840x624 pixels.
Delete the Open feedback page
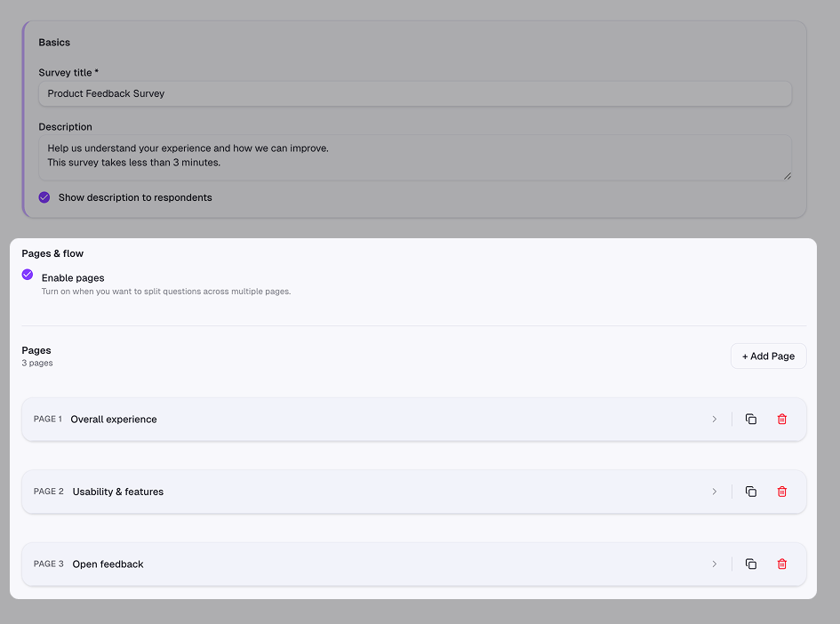pos(782,564)
